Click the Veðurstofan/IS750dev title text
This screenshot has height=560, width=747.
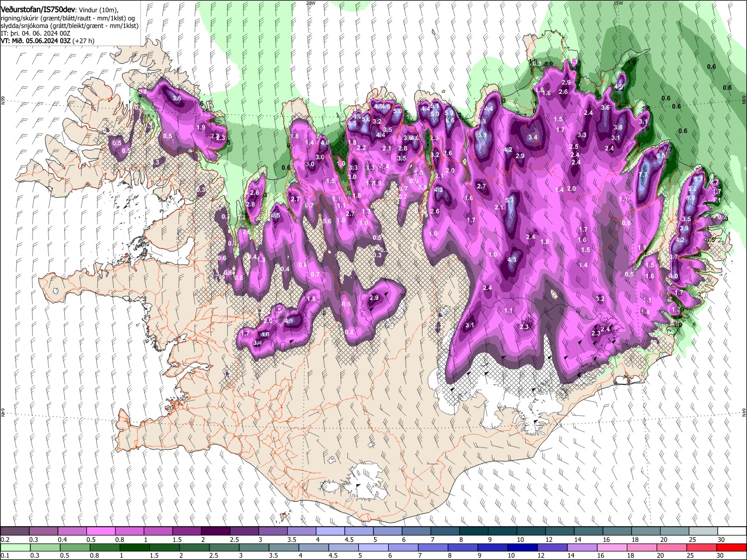[x=38, y=9]
